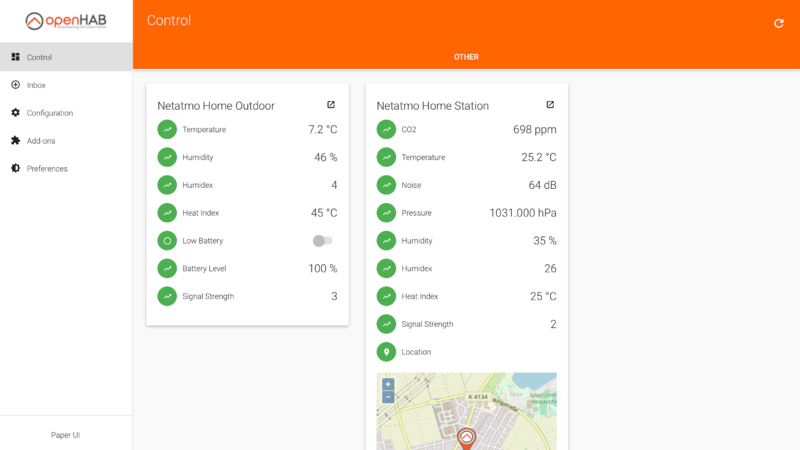Screen dimensions: 800x450
Task: Toggle the Low Battery switch
Action: click(x=322, y=241)
